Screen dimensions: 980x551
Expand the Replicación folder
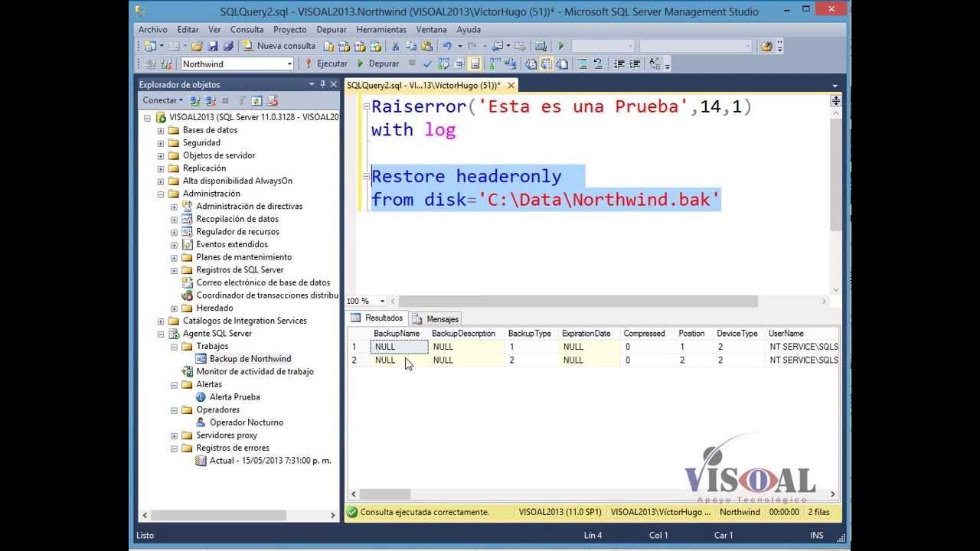pos(161,168)
